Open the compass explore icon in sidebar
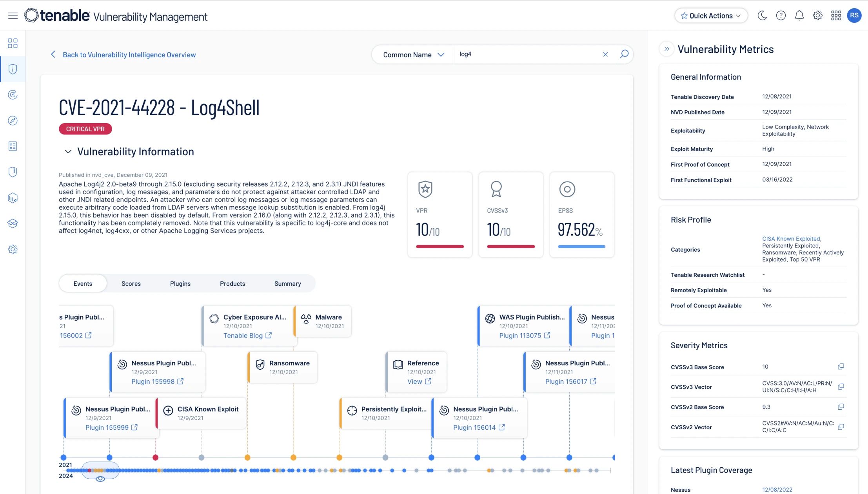 point(13,120)
